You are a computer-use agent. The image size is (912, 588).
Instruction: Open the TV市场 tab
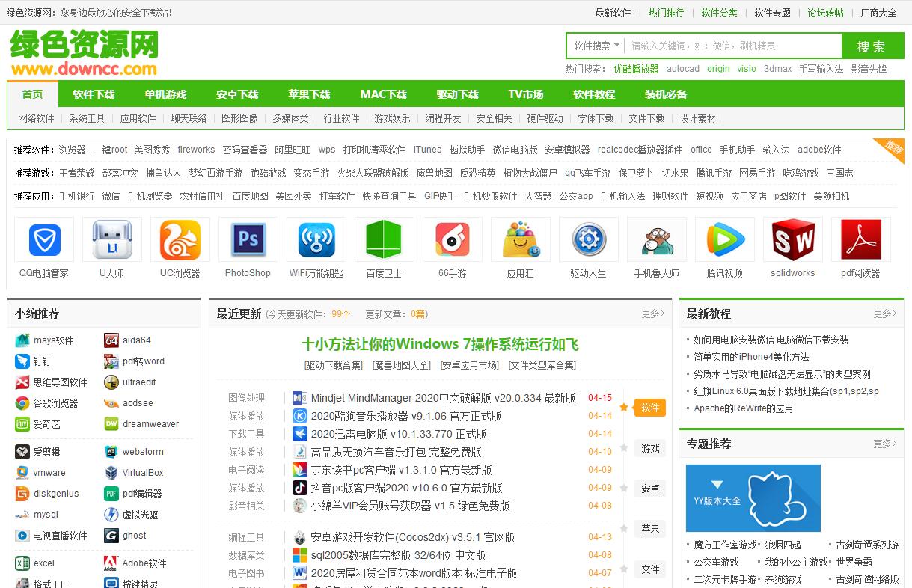(x=526, y=94)
